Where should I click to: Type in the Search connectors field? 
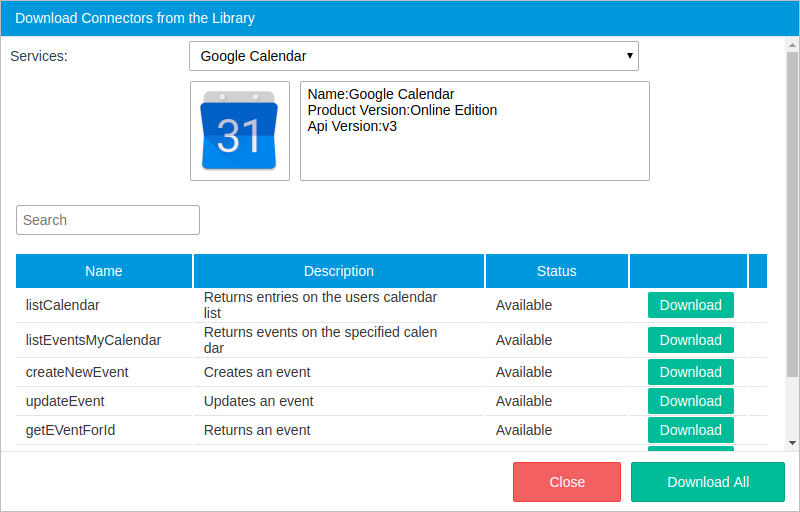pyautogui.click(x=108, y=220)
